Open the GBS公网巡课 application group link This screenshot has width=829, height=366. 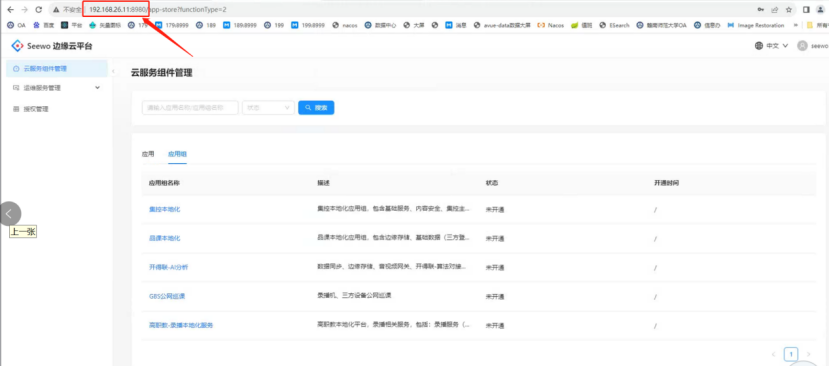point(167,296)
